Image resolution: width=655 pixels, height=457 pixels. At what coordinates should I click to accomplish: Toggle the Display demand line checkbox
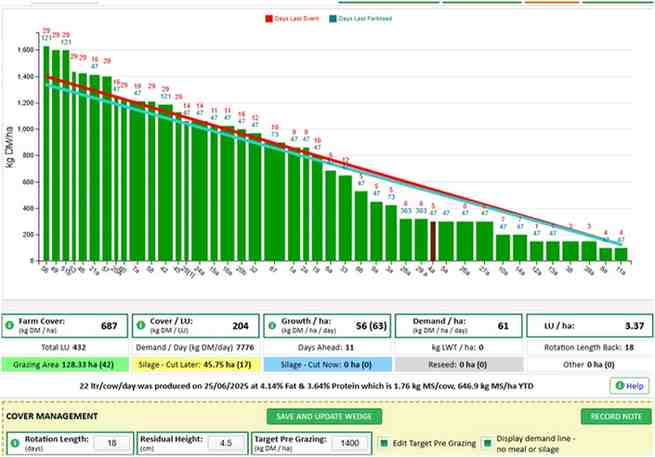click(487, 443)
